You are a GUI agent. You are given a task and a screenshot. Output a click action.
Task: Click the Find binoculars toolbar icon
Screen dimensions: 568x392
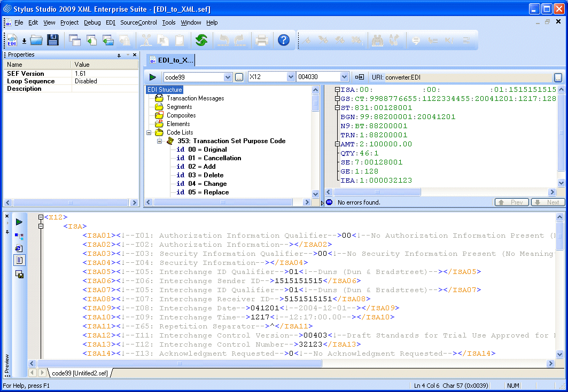point(377,40)
